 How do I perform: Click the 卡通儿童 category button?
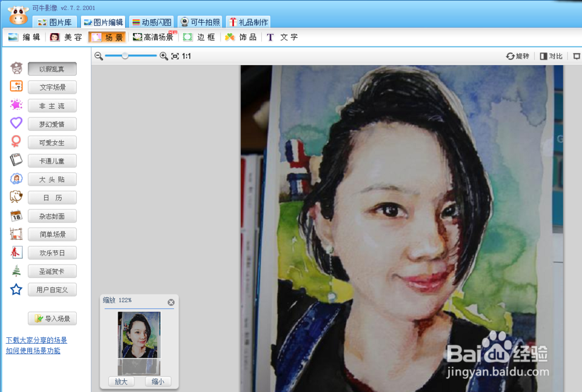point(52,161)
